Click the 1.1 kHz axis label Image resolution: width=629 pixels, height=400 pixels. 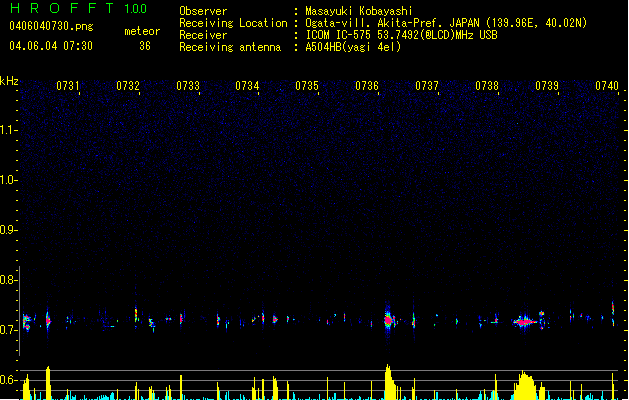[8, 130]
